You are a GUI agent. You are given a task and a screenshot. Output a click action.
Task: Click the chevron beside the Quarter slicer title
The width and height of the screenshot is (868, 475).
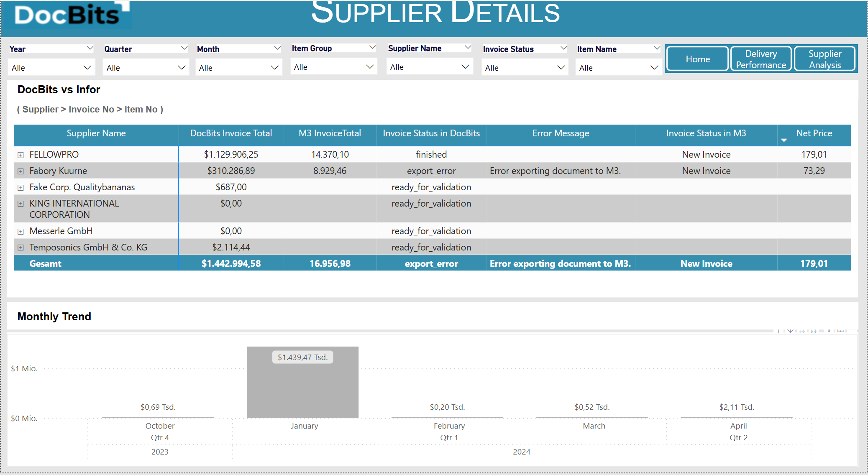(x=184, y=48)
